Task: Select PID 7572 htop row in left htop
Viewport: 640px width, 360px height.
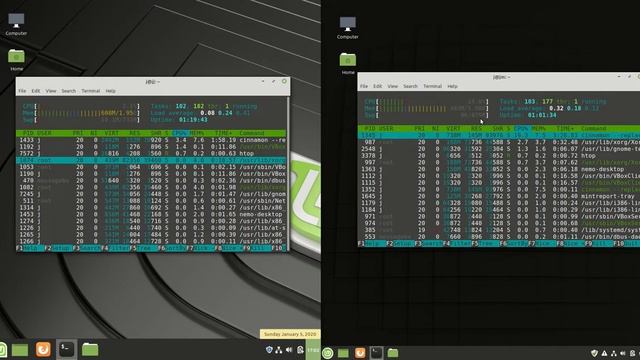Action: [151, 153]
